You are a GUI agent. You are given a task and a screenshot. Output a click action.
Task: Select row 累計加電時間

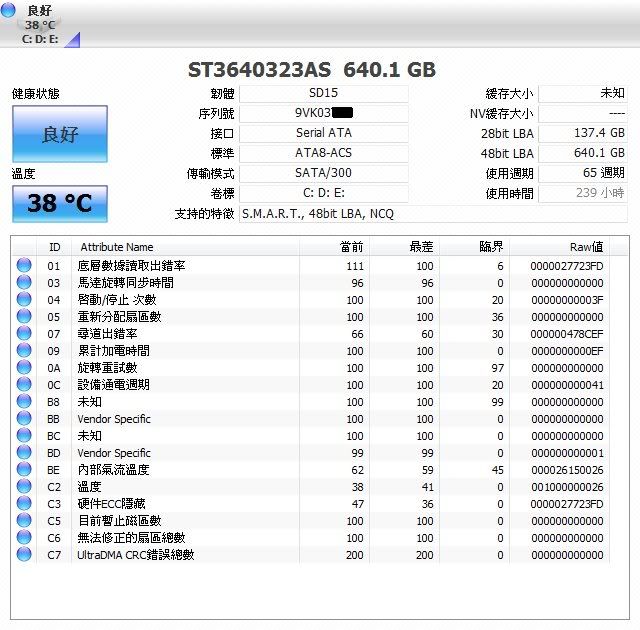(x=311, y=351)
